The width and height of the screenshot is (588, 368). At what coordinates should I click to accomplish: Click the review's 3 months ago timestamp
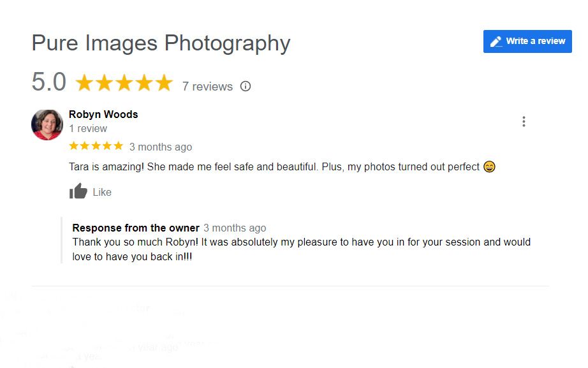161,147
